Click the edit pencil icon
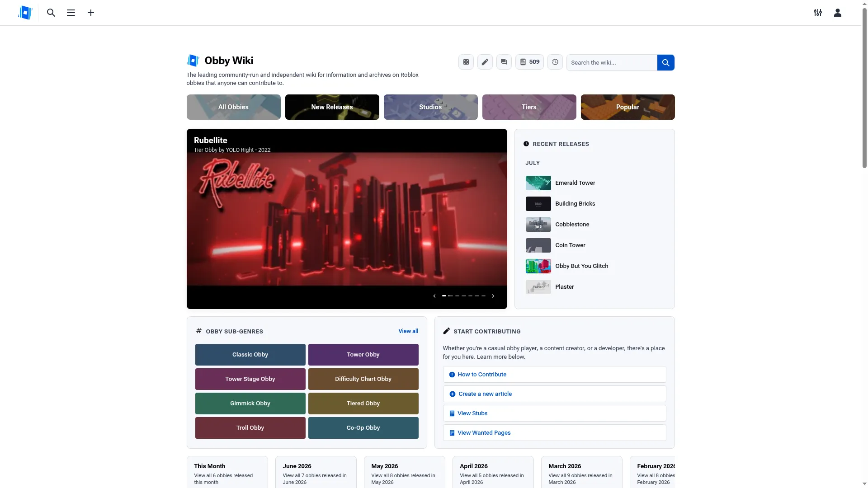Image resolution: width=868 pixels, height=488 pixels. click(x=485, y=62)
